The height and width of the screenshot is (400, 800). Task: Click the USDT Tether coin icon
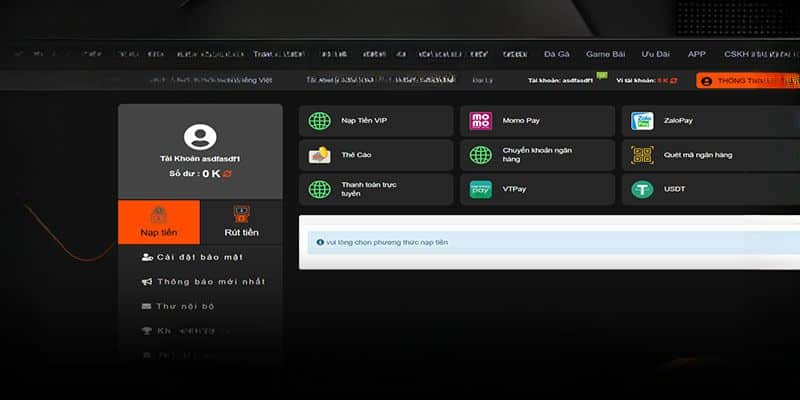(x=642, y=189)
